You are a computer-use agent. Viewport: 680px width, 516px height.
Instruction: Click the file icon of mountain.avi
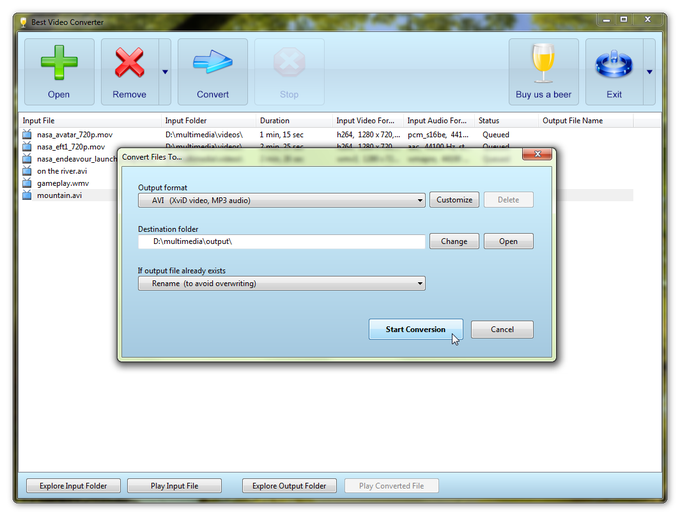[27, 195]
